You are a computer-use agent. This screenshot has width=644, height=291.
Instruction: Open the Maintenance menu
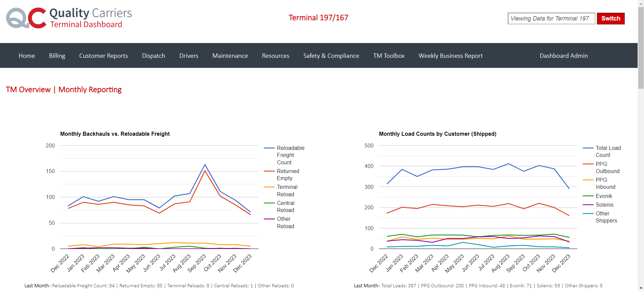230,56
